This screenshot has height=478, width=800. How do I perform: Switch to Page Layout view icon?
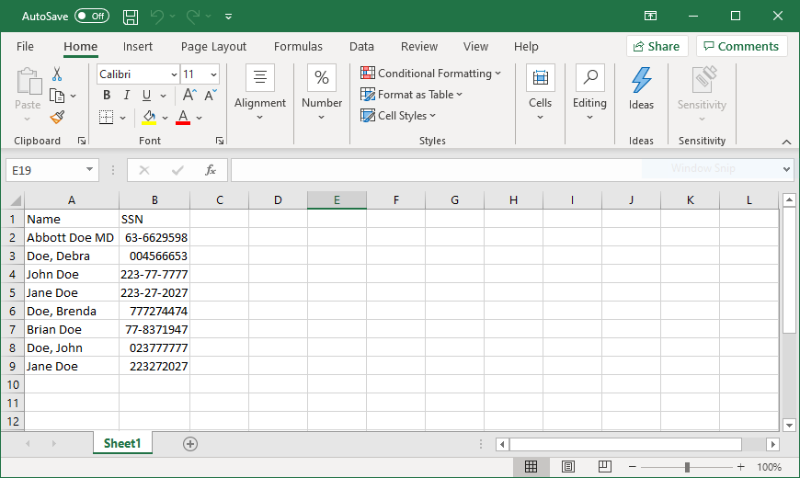pyautogui.click(x=568, y=467)
